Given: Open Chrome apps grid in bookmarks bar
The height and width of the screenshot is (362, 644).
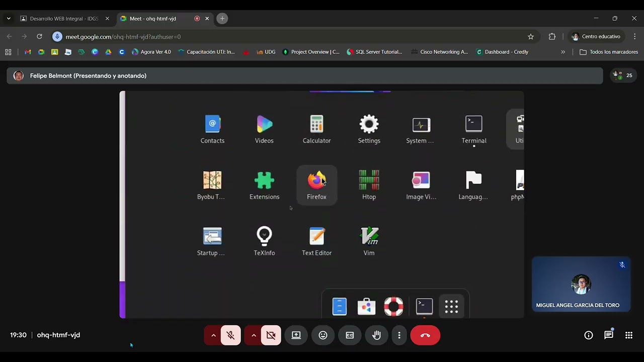Looking at the screenshot, I should click(8, 52).
